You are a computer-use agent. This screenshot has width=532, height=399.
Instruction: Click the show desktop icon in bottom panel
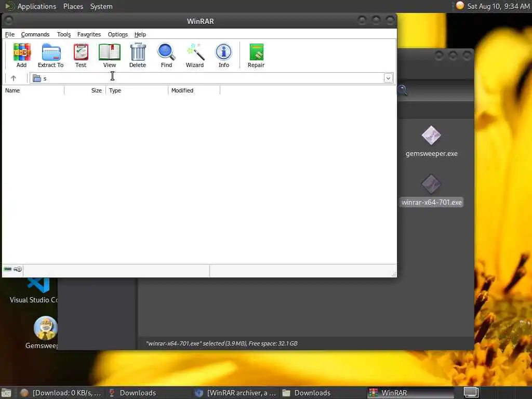[6, 393]
